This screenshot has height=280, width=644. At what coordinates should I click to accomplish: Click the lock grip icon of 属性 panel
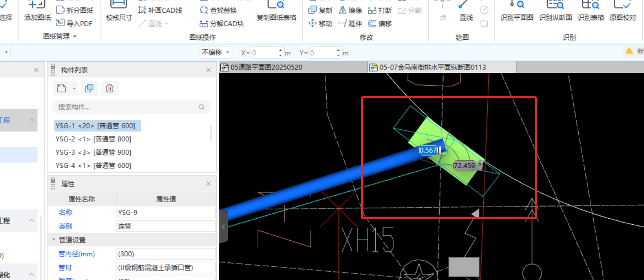tap(53, 182)
